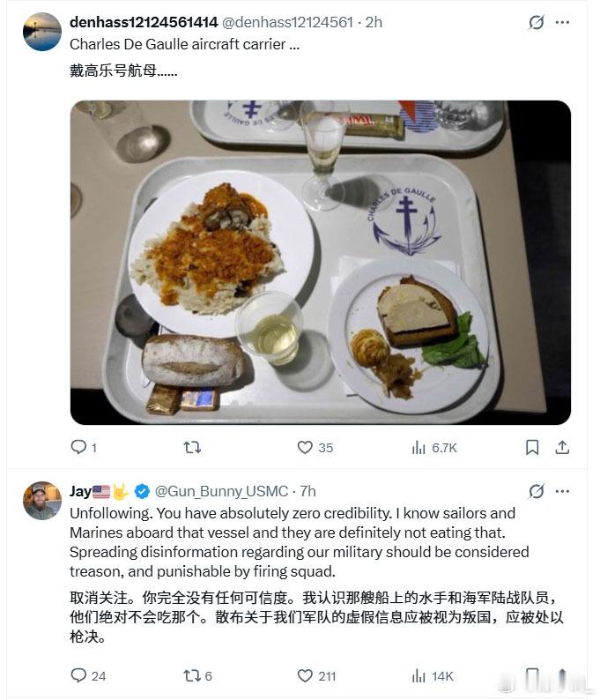600x700 pixels.
Task: Open more options menu on first post
Action: pyautogui.click(x=562, y=22)
